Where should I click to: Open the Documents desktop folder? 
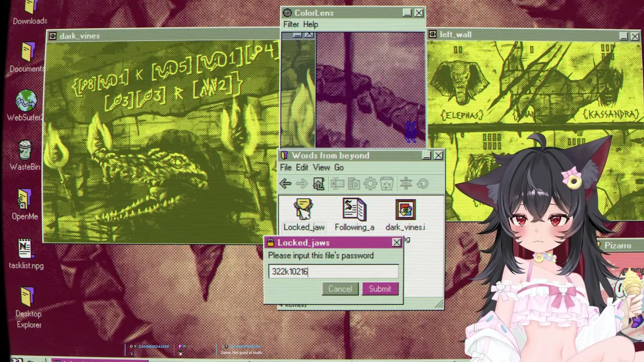pos(27,58)
